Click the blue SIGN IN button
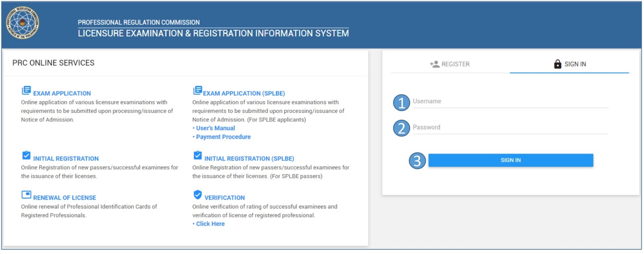 pyautogui.click(x=511, y=160)
